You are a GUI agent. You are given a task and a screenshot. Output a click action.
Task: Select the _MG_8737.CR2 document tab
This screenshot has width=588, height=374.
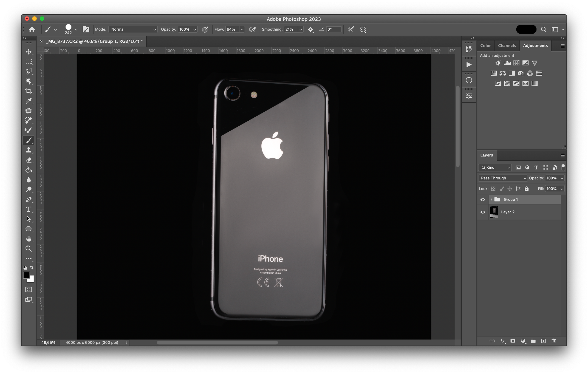coord(94,41)
